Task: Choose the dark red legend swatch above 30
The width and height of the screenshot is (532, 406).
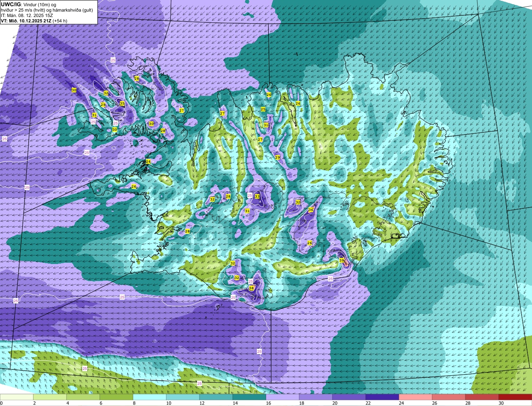Action: click(515, 397)
